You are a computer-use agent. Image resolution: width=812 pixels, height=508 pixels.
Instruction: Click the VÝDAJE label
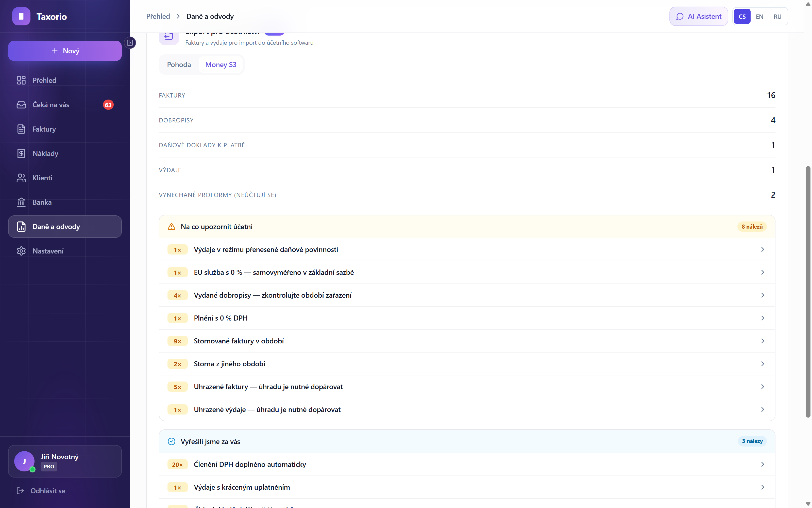(170, 170)
